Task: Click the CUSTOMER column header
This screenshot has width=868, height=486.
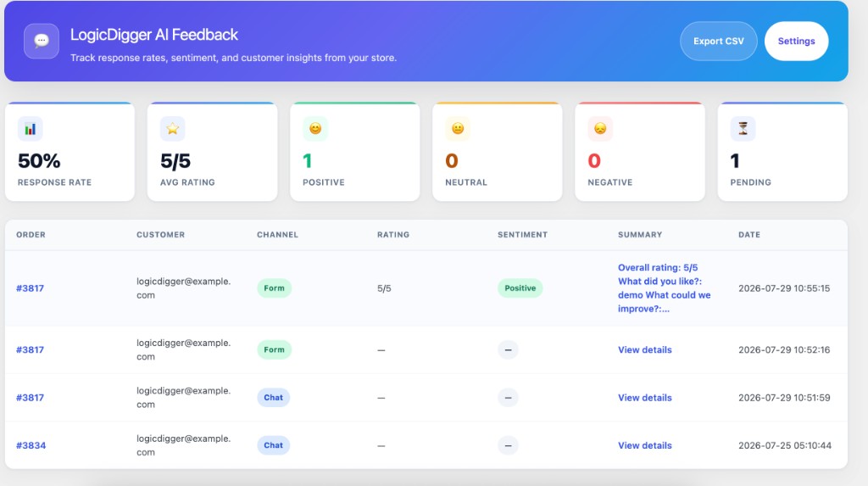Action: point(160,234)
